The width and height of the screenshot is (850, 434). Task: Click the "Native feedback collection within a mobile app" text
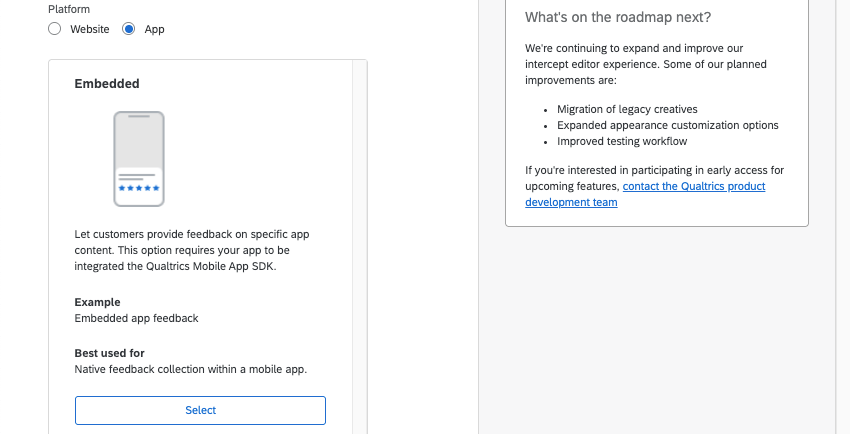pos(191,369)
